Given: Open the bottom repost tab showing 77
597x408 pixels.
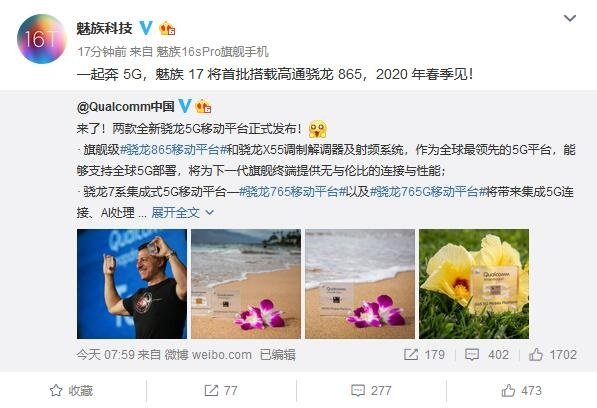Looking at the screenshot, I should pyautogui.click(x=221, y=390).
